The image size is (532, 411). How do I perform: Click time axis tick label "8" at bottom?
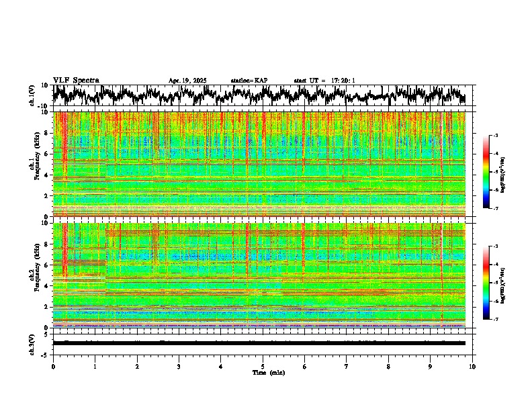[388, 367]
